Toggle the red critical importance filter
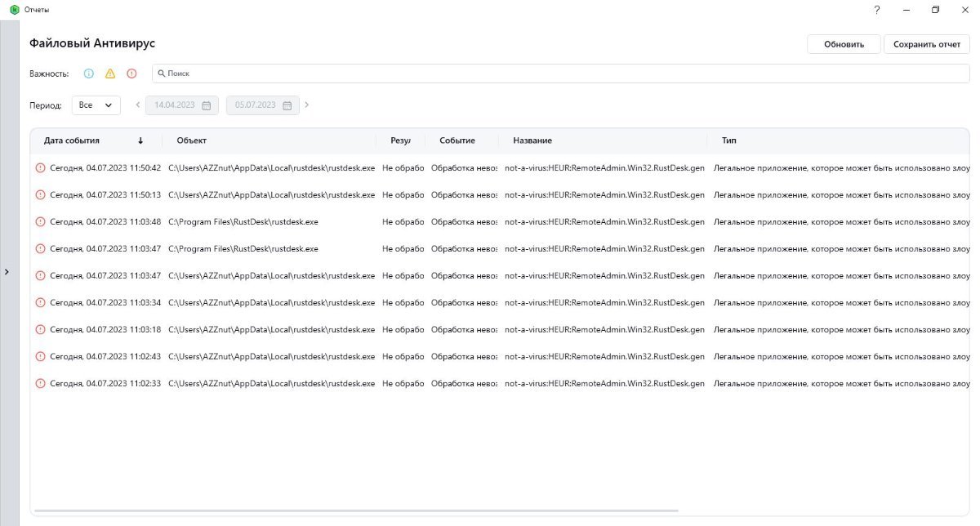980x526 pixels. tap(131, 74)
